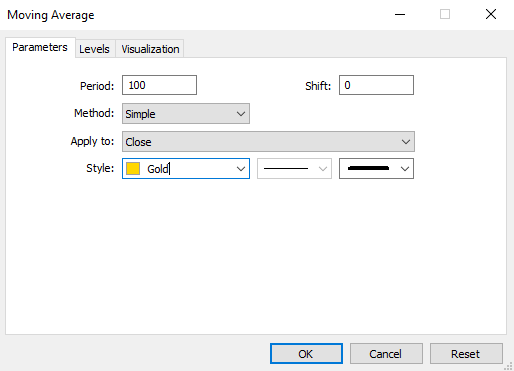Open the Apply to dropdown showing Close

pos(268,142)
